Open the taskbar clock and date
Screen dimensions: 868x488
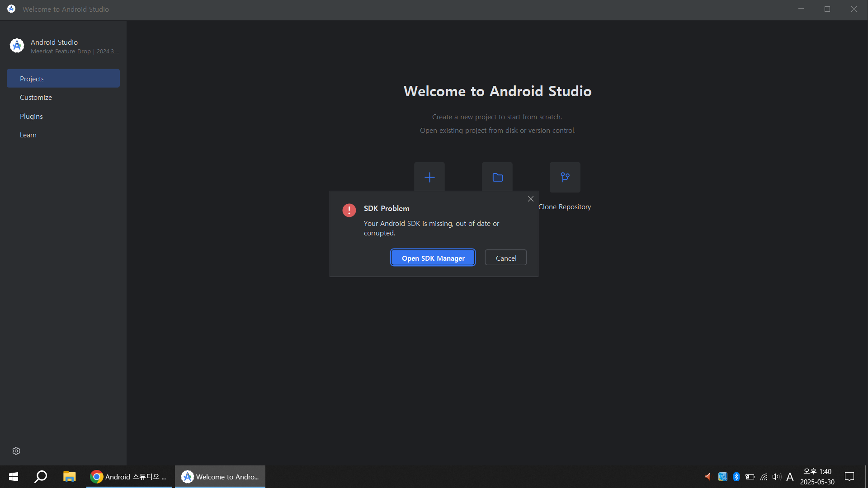[x=817, y=477]
